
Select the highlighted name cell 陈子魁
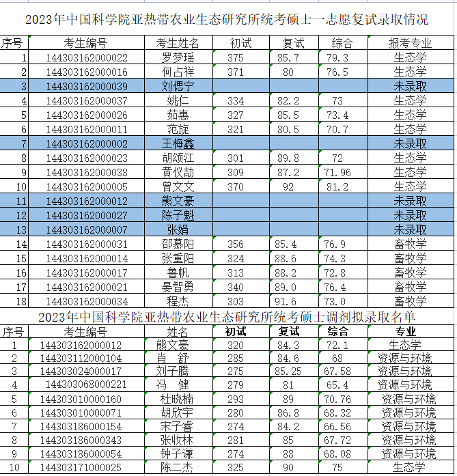[178, 215]
